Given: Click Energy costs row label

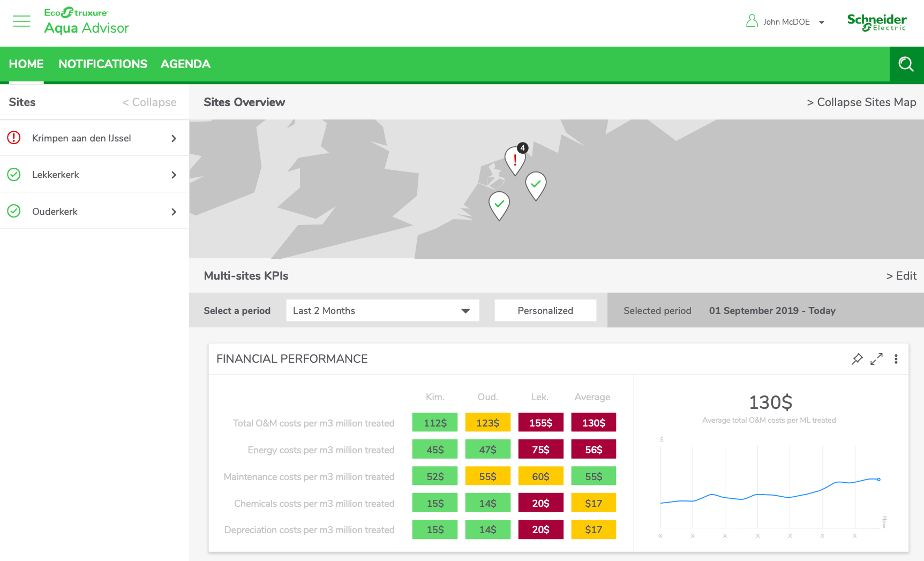Looking at the screenshot, I should tap(321, 450).
